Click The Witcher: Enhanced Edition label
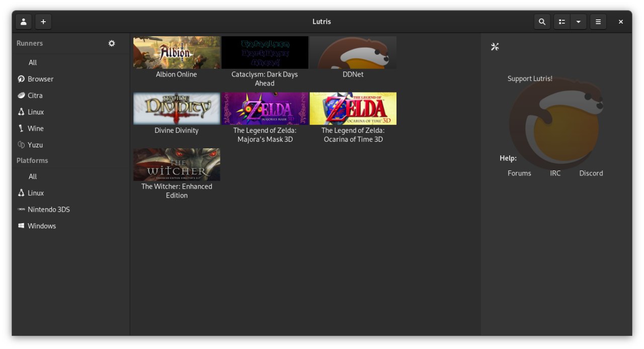The height and width of the screenshot is (349, 644). tap(177, 191)
